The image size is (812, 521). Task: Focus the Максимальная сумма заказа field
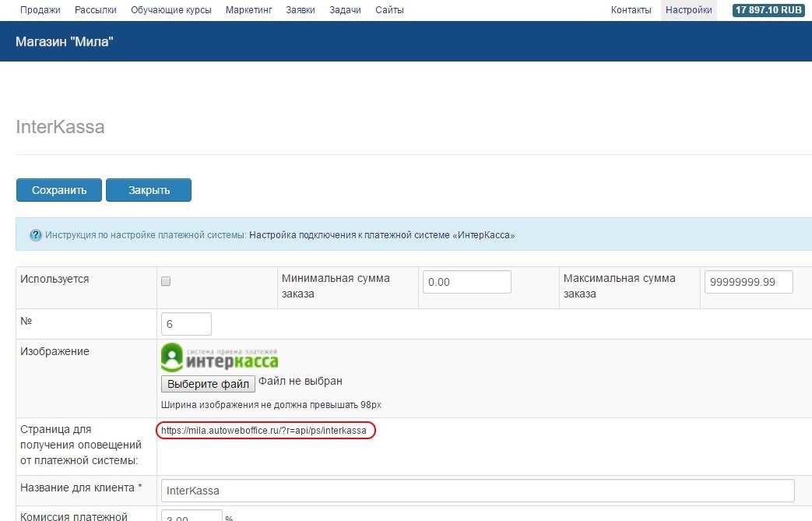pyautogui.click(x=748, y=282)
